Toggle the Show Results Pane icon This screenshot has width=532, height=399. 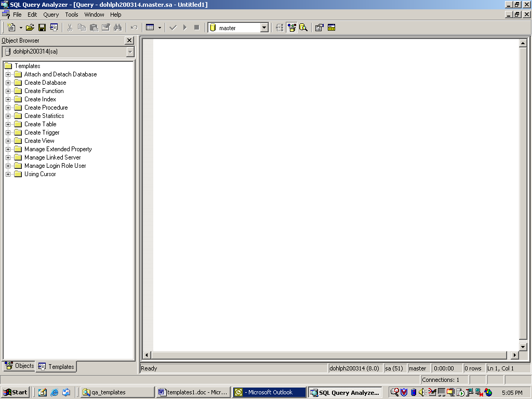pos(331,28)
